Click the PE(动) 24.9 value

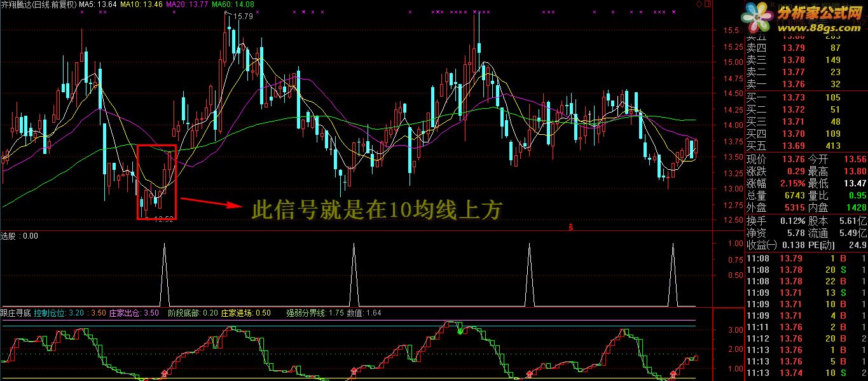[857, 245]
